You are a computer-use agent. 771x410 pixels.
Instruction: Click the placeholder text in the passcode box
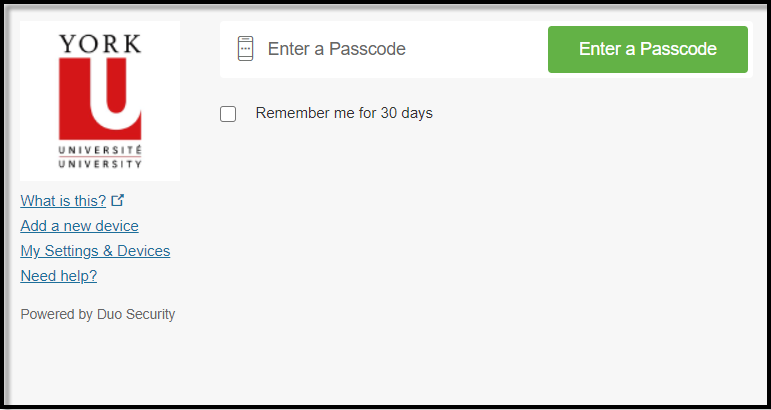336,49
